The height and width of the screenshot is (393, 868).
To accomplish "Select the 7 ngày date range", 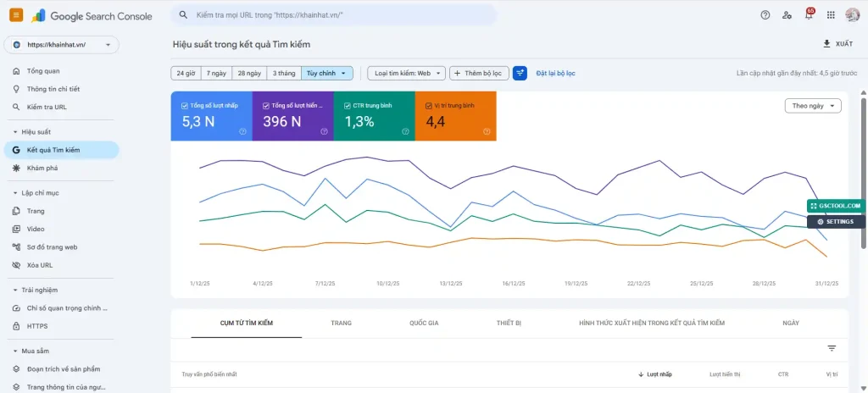I will [x=216, y=73].
